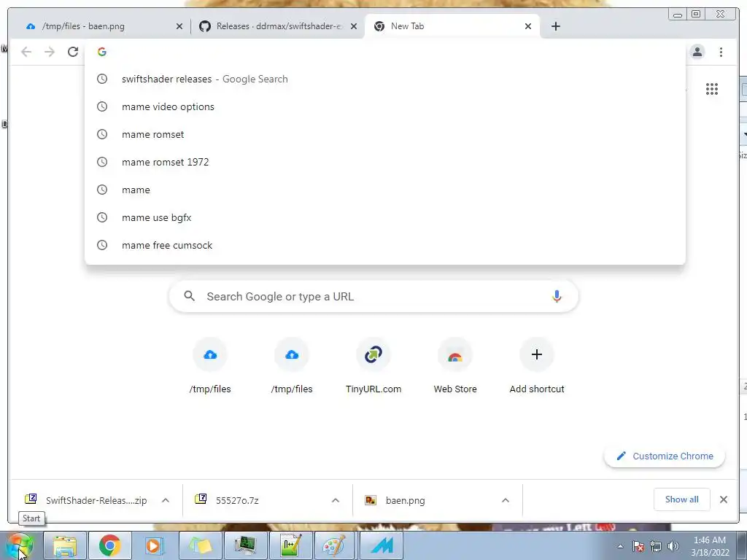Viewport: 747px width, 560px height.
Task: Open the second /tmp/files shortcut
Action: click(292, 366)
